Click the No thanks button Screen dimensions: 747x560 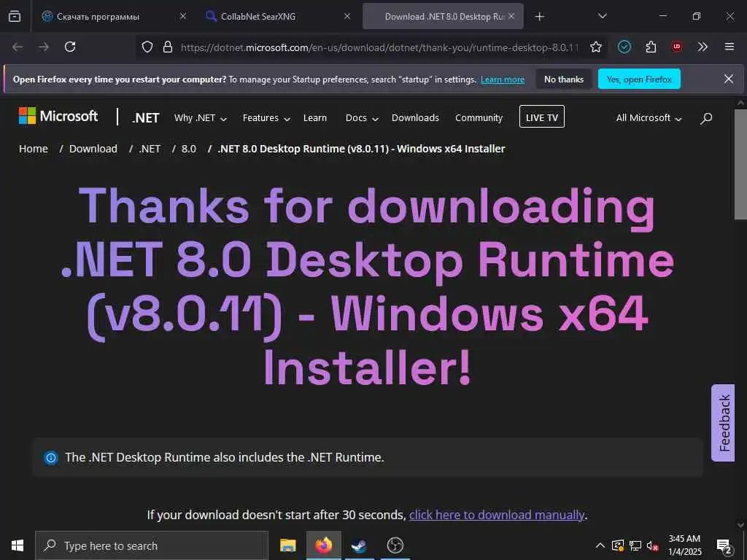[x=564, y=79]
